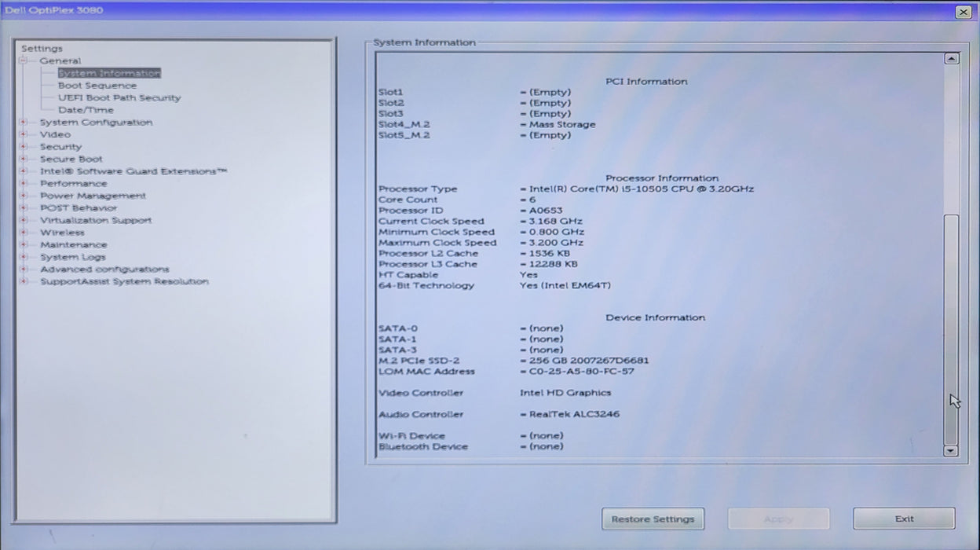Click the Exit button
The width and height of the screenshot is (980, 550).
click(x=904, y=519)
